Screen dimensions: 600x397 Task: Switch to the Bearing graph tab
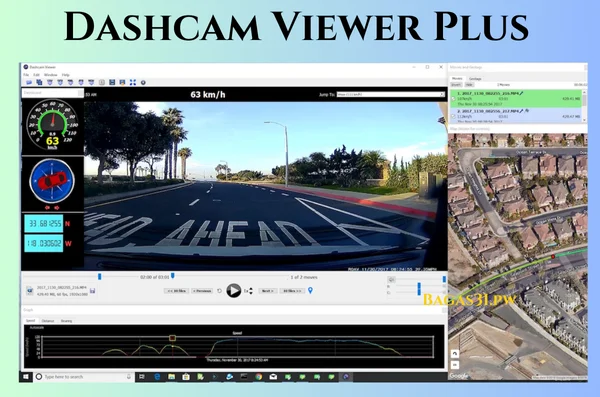coord(66,321)
